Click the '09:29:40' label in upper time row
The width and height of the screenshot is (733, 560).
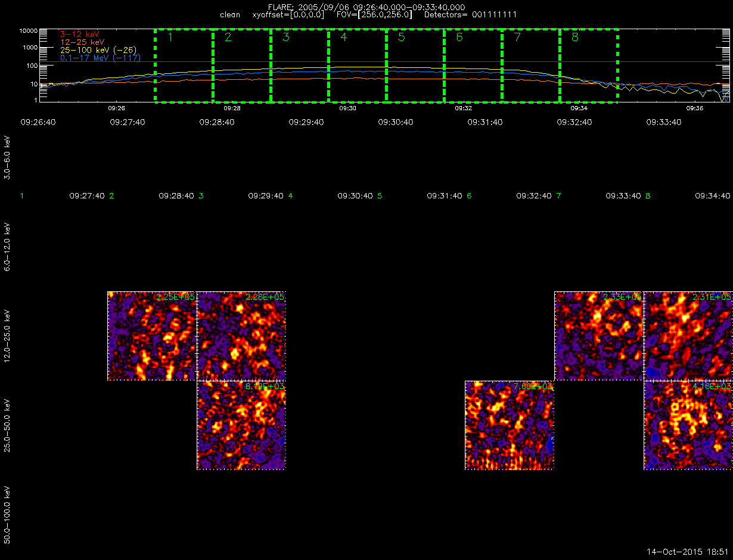click(x=306, y=122)
